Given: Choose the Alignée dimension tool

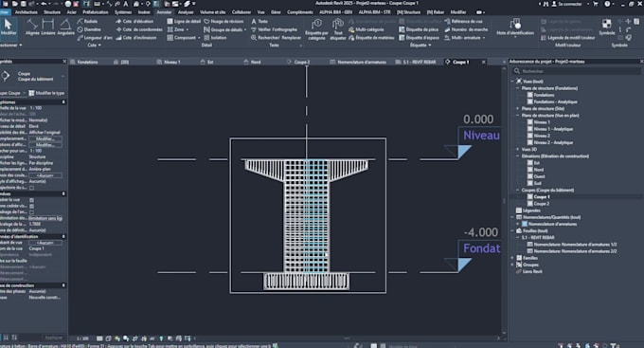Looking at the screenshot, I should (x=32, y=27).
